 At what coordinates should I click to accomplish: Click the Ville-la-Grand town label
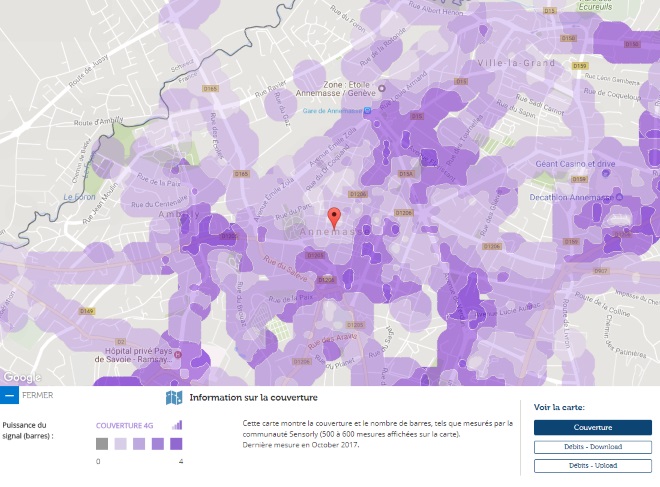click(x=516, y=63)
